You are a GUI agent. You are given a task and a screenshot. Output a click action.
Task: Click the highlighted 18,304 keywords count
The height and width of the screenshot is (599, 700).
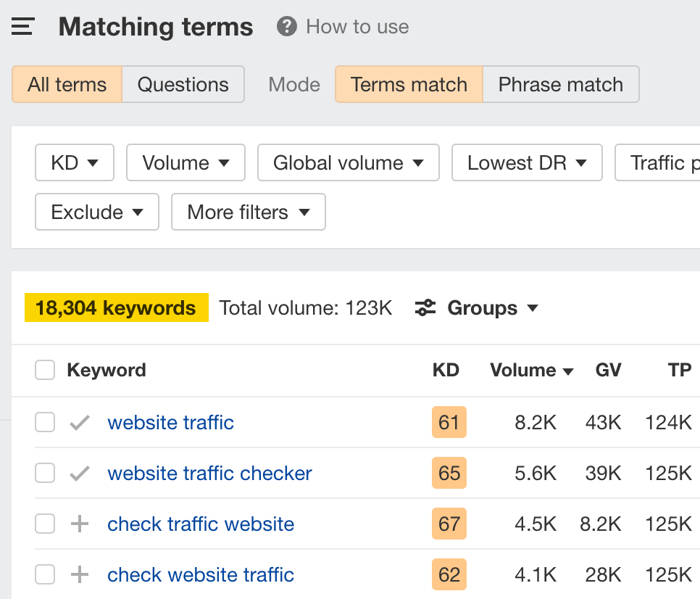[116, 307]
